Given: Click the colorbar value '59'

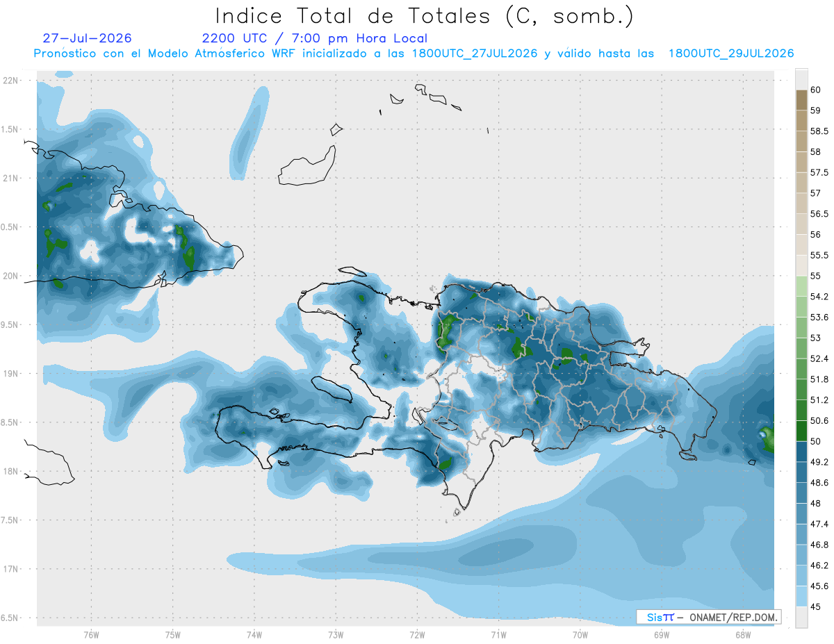Looking at the screenshot, I should click(x=816, y=110).
